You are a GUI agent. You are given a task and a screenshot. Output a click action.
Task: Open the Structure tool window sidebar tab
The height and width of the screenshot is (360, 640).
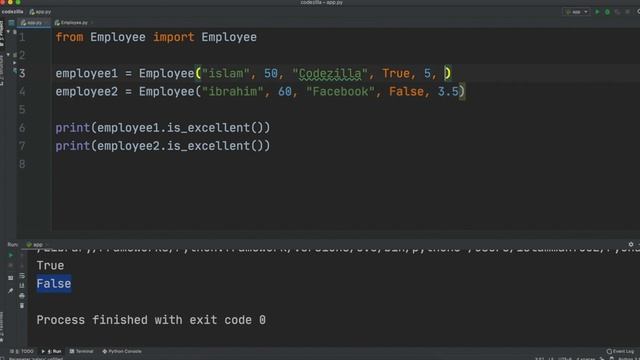(x=2, y=70)
